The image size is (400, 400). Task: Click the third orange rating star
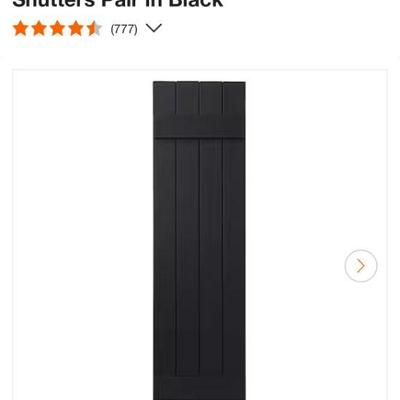click(x=57, y=29)
